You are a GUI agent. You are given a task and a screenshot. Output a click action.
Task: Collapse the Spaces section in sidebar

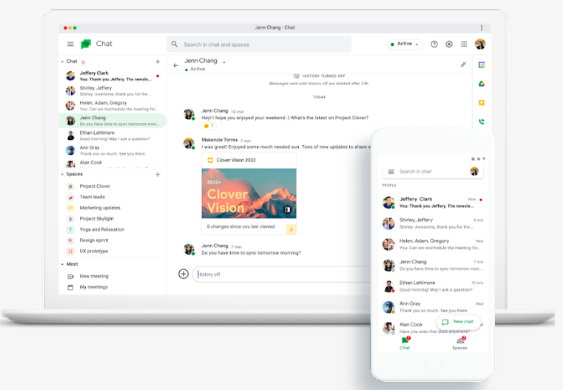(62, 174)
